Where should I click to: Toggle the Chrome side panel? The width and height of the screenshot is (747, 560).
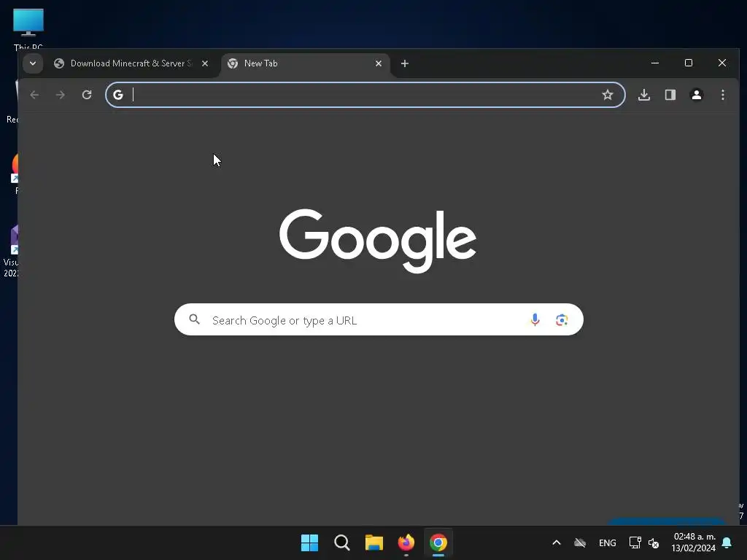[x=670, y=95]
